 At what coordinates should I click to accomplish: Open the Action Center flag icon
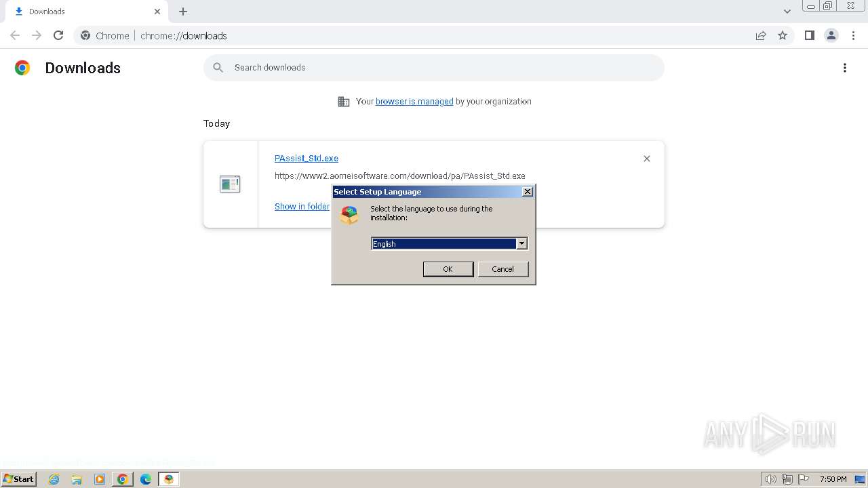[804, 479]
